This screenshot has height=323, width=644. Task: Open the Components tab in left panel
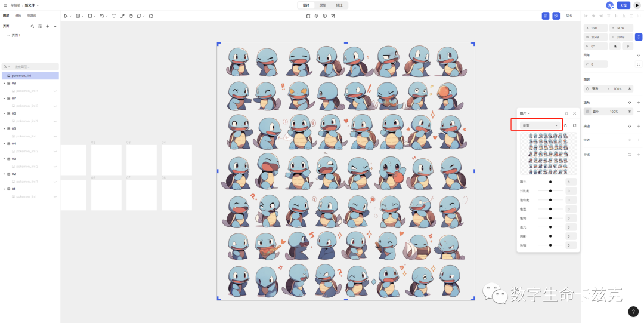tap(18, 16)
